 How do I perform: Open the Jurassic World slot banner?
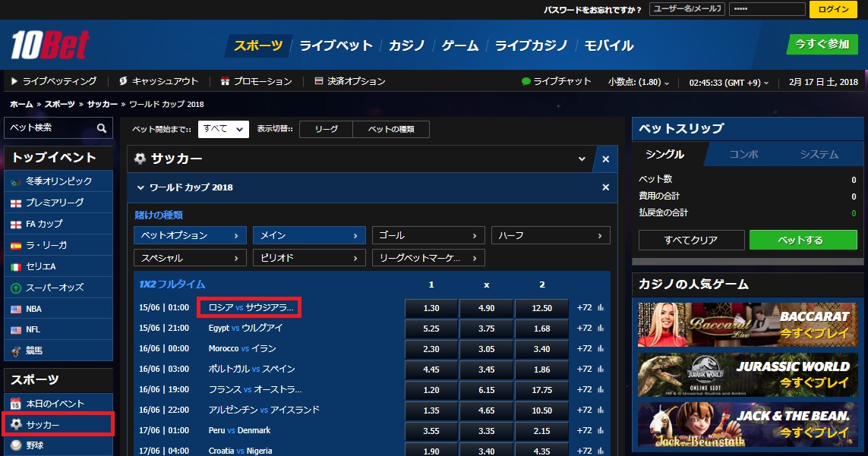tap(747, 376)
